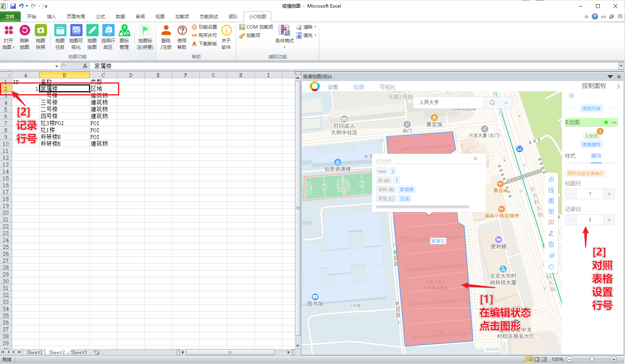The image size is (625, 364).
Task: Open 选择行政区 in the ribbon
Action: (x=108, y=37)
